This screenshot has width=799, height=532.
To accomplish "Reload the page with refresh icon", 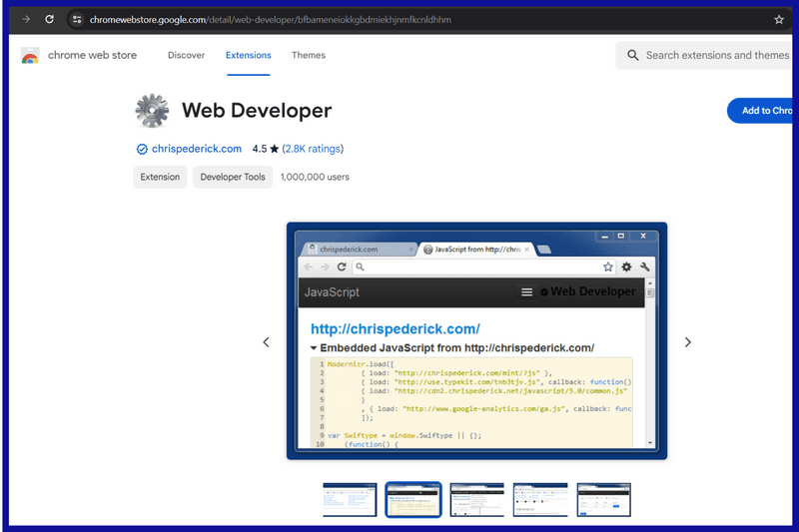I will [x=49, y=19].
